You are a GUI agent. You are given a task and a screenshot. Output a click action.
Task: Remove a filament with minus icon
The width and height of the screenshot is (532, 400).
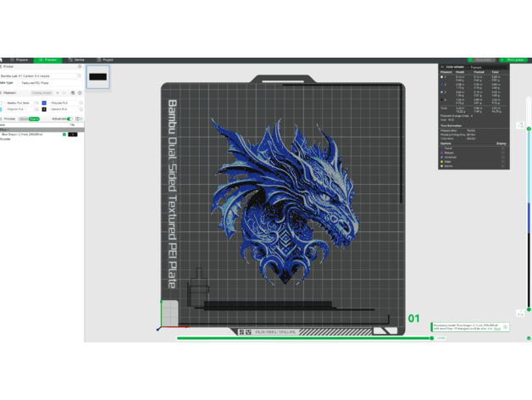64,92
